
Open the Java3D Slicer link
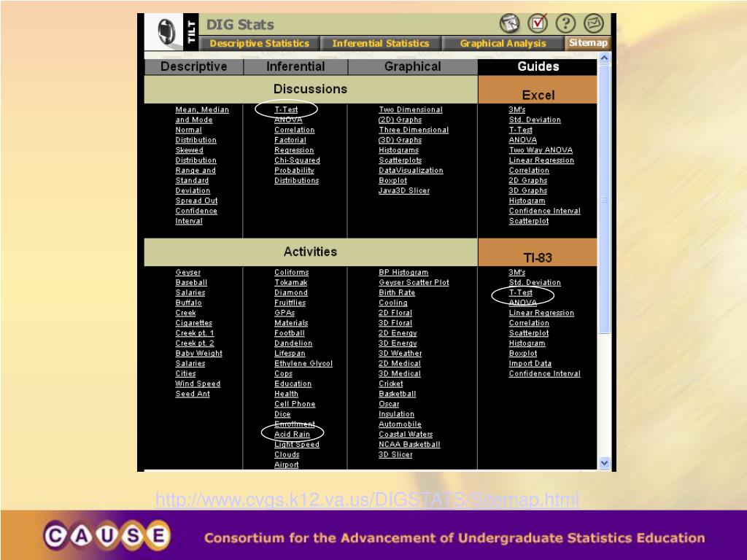point(404,190)
